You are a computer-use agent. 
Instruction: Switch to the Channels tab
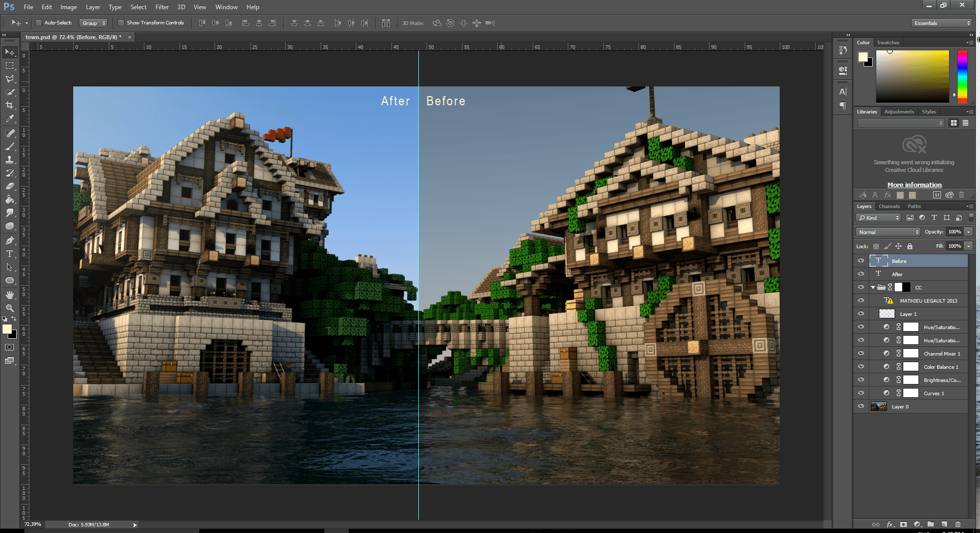click(x=889, y=206)
